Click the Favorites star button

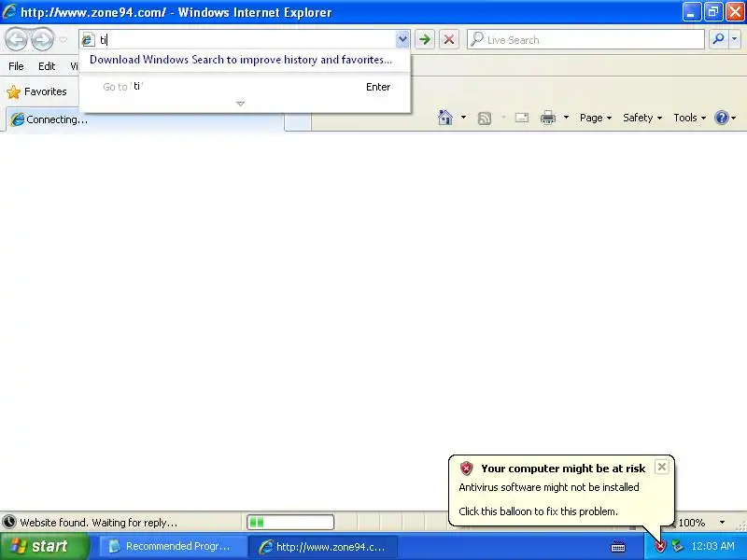coord(36,91)
